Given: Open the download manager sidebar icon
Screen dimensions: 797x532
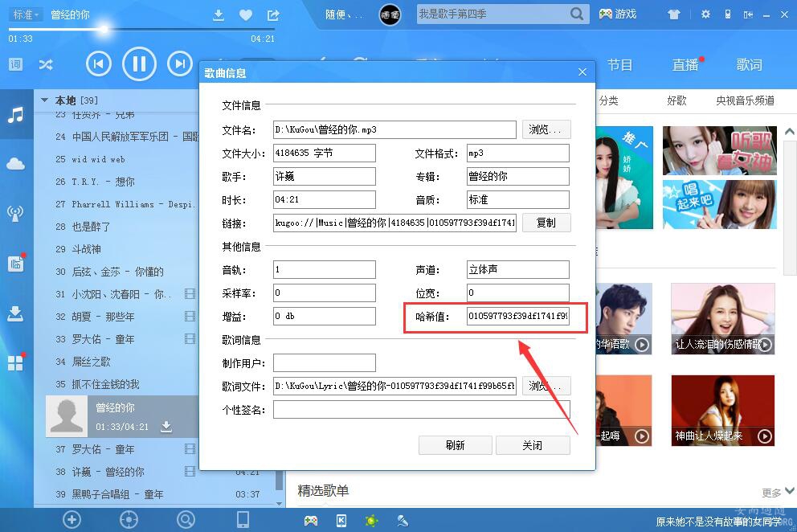Looking at the screenshot, I should coord(15,313).
